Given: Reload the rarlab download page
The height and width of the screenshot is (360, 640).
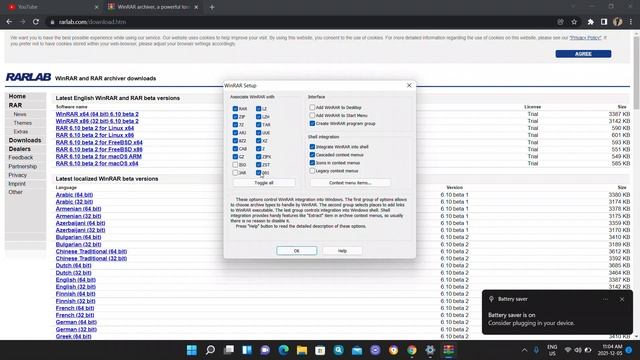Looking at the screenshot, I should pyautogui.click(x=36, y=22).
